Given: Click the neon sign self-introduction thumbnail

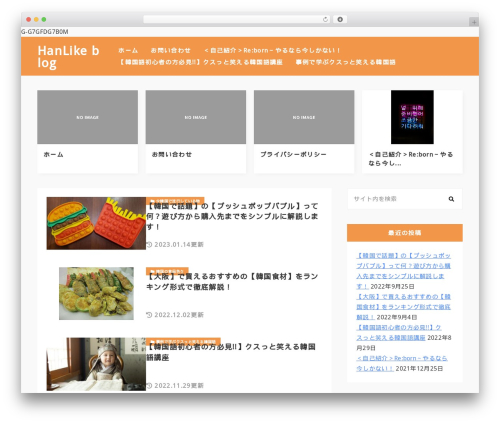Looking at the screenshot, I should pyautogui.click(x=412, y=117).
